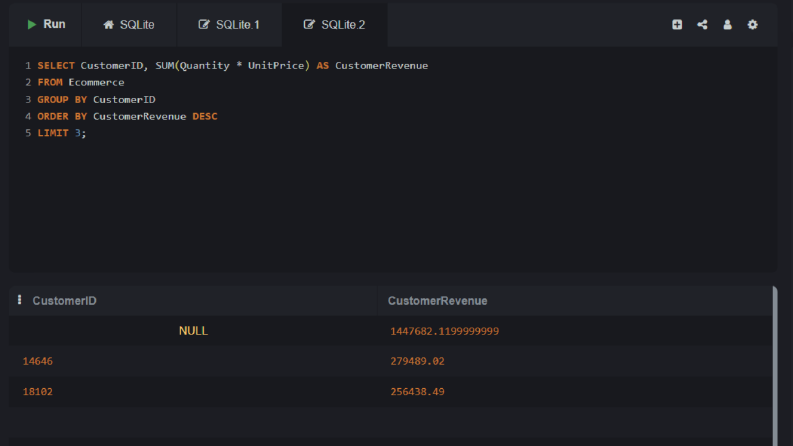Open the share icon

702,24
